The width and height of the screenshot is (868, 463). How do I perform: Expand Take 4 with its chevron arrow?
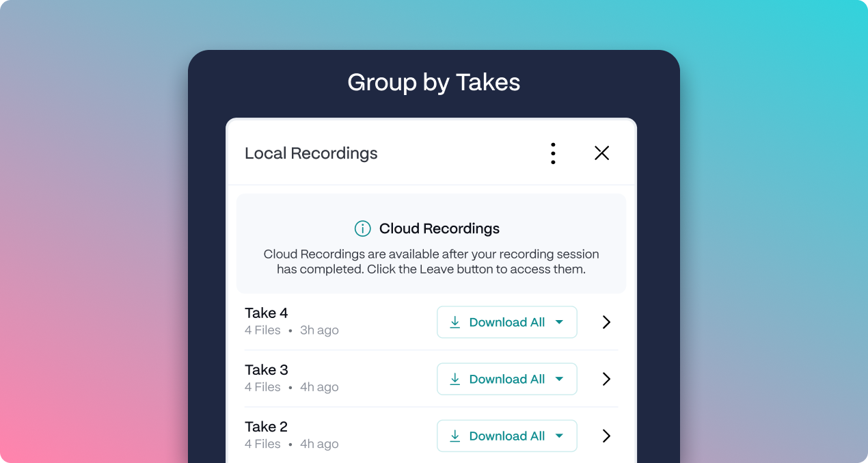point(606,322)
